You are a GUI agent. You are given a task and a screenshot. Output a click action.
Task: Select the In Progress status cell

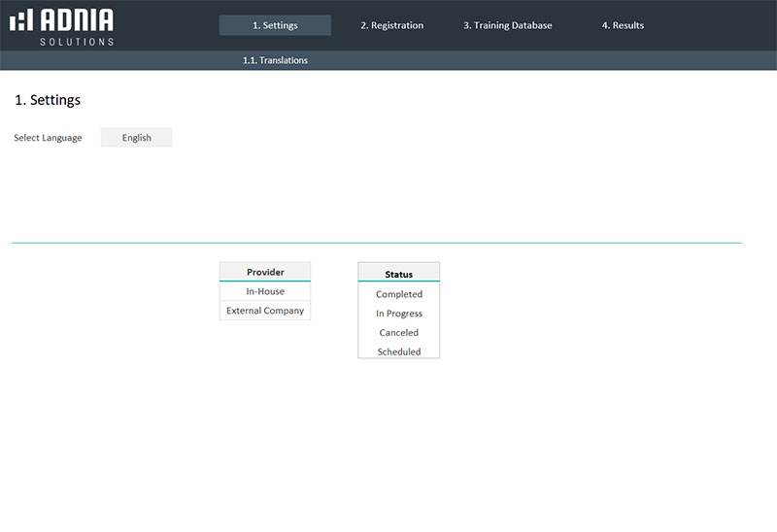[x=398, y=314]
